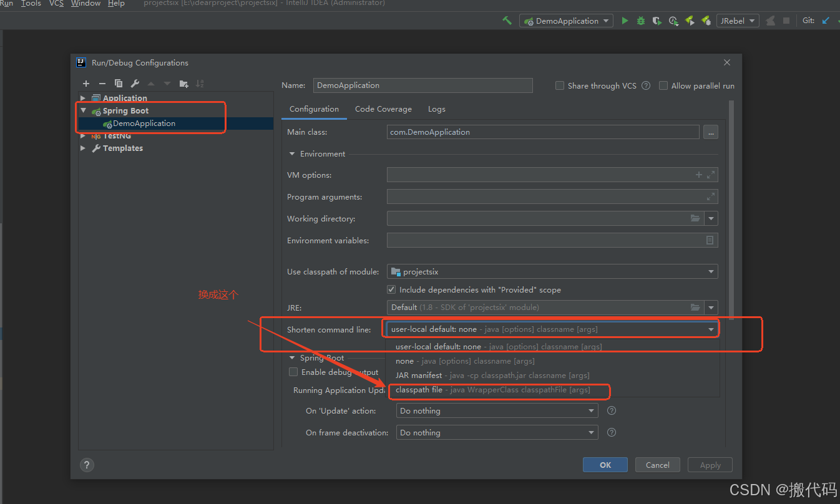Click the Profiler run icon in toolbar
840x504 pixels.
tap(673, 21)
